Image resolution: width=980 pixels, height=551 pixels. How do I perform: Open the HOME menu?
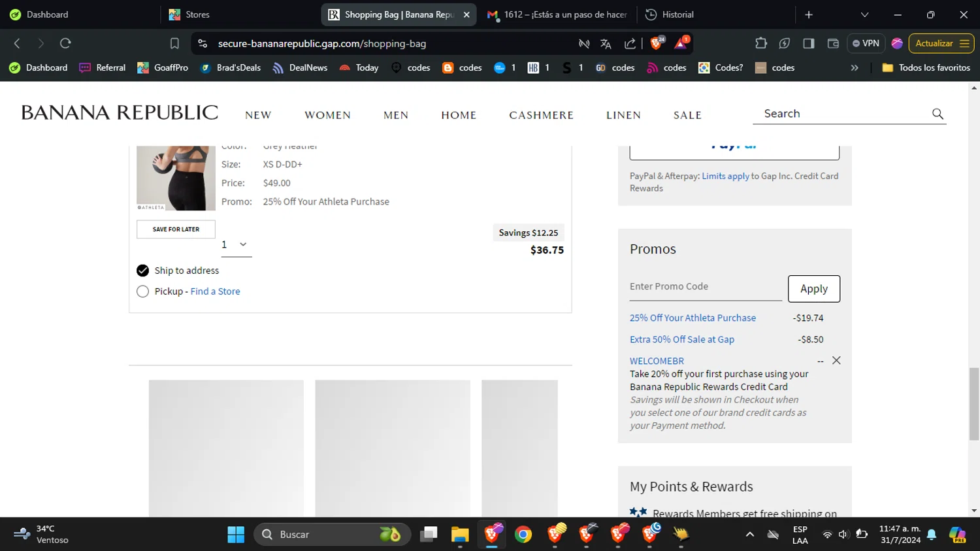(459, 115)
